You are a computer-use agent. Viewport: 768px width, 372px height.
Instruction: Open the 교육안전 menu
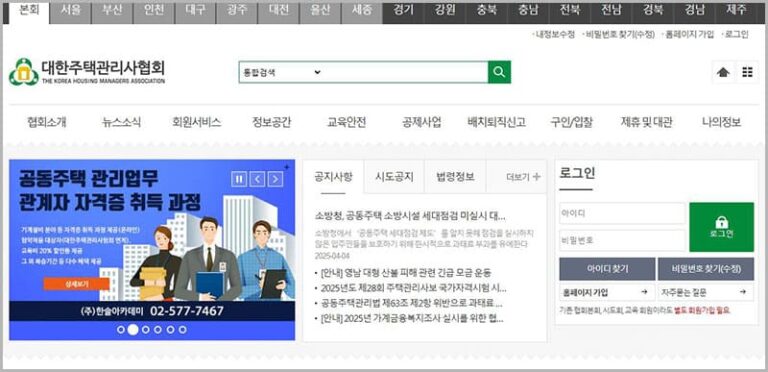(346, 122)
